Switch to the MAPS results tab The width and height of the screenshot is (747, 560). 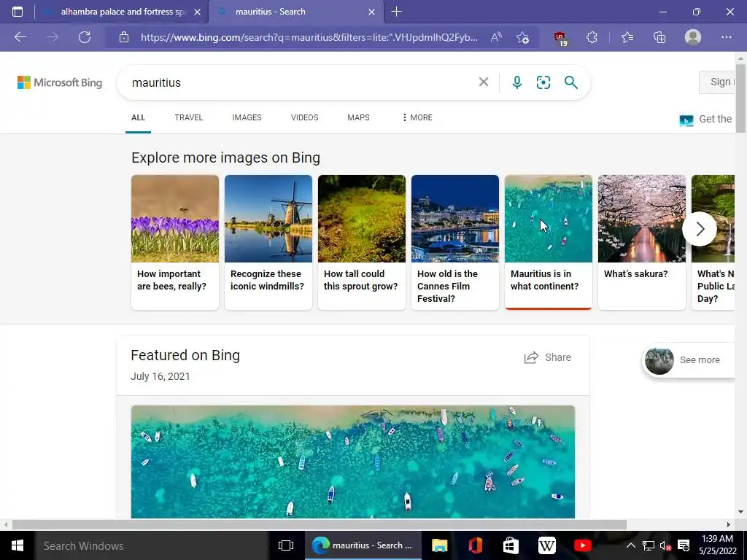[x=358, y=117]
